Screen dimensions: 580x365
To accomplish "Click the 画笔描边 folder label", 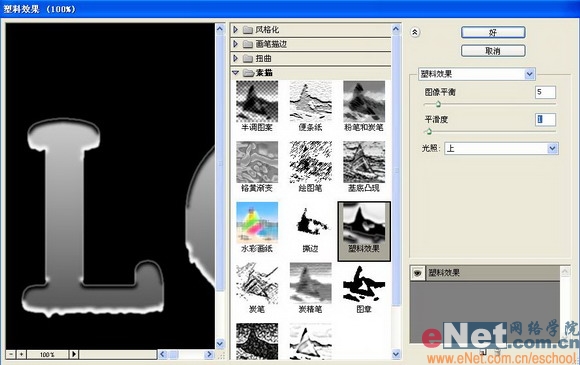I will (271, 44).
